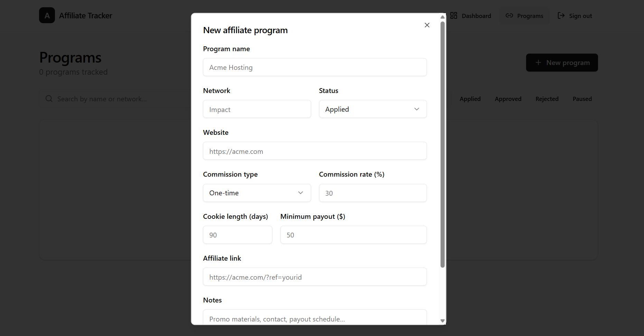Image resolution: width=644 pixels, height=336 pixels.
Task: Filter programs by Approved tab
Action: point(508,99)
